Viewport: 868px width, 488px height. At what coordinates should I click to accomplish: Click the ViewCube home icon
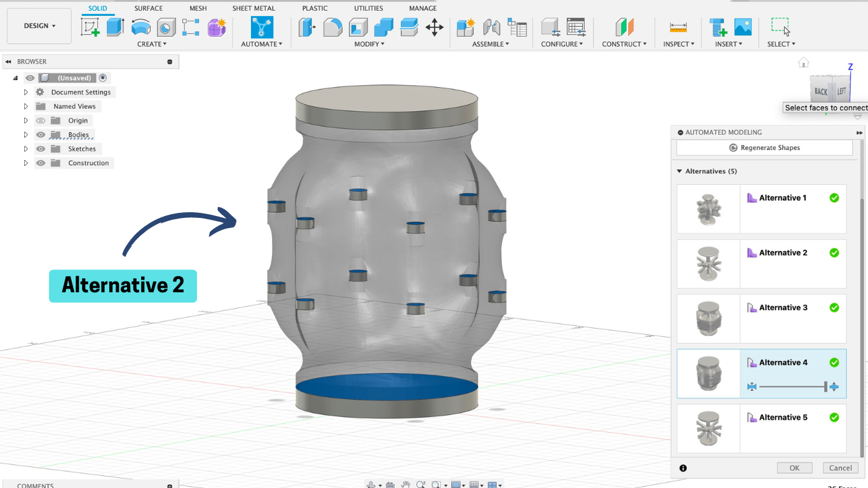[804, 62]
